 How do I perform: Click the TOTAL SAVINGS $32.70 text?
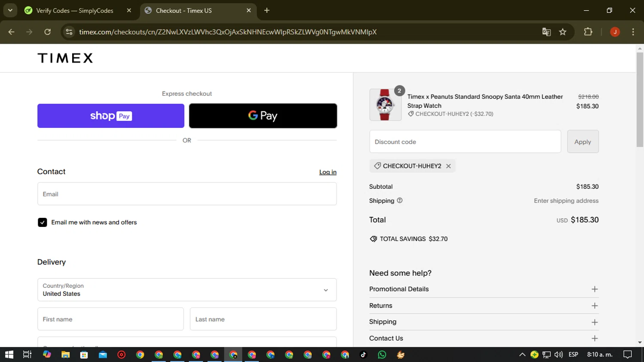click(x=414, y=239)
